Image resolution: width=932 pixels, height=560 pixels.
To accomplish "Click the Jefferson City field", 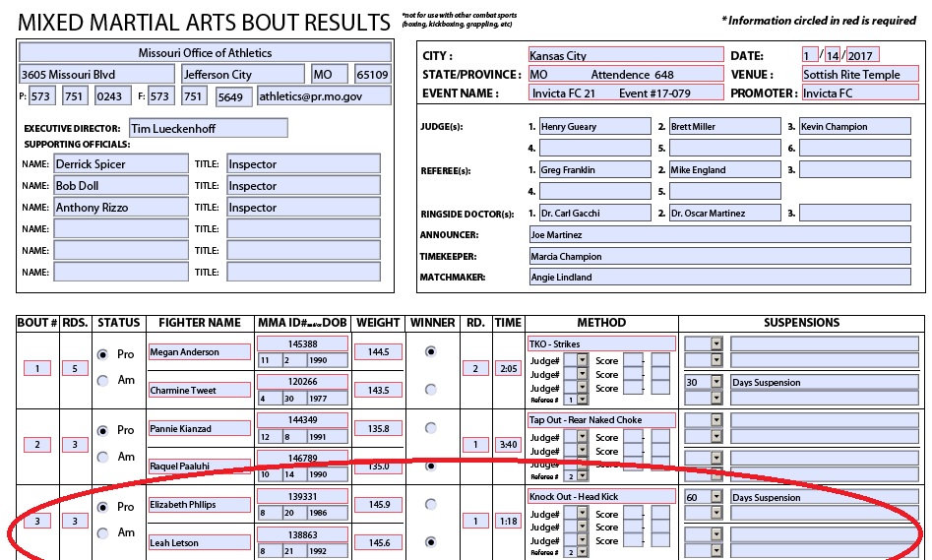I will coord(243,74).
